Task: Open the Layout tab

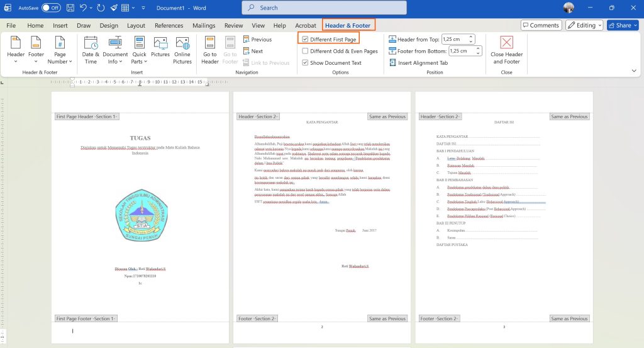Action: click(x=136, y=26)
